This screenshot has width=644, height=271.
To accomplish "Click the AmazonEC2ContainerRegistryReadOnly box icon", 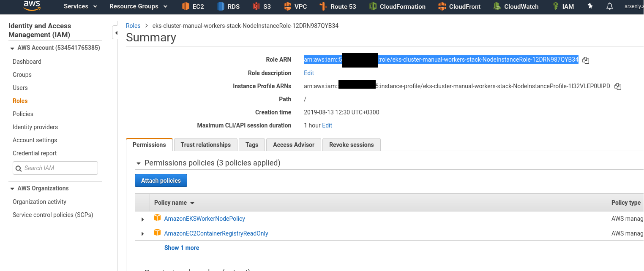I will click(x=157, y=233).
